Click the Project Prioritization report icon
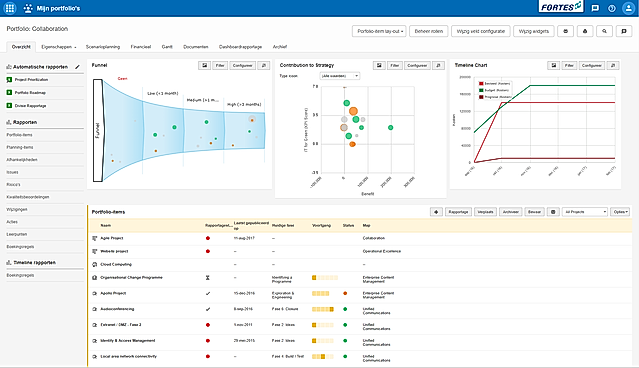The height and width of the screenshot is (368, 639). (9, 80)
